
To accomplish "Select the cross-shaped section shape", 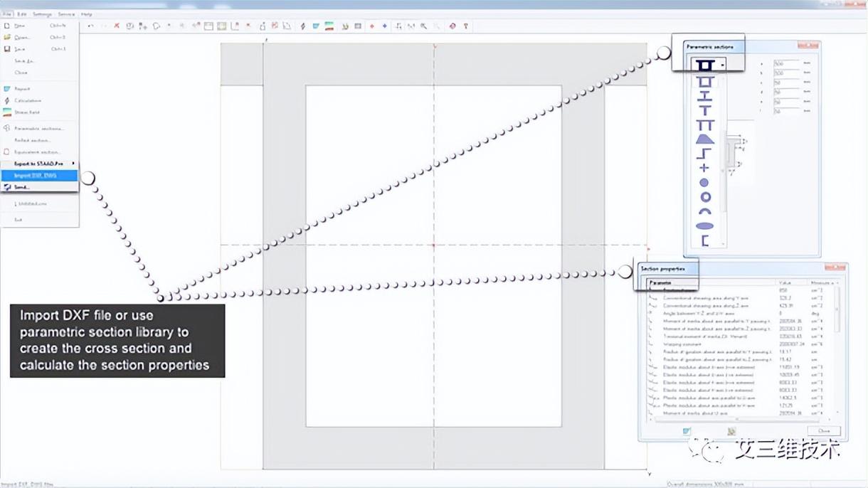I will (704, 168).
